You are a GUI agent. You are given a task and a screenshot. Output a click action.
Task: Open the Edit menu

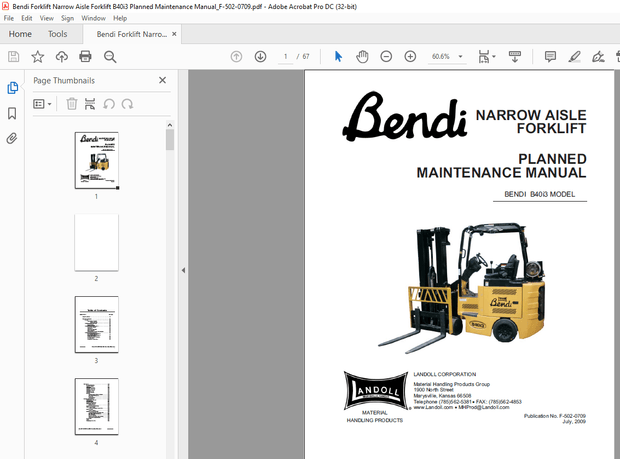(26, 18)
